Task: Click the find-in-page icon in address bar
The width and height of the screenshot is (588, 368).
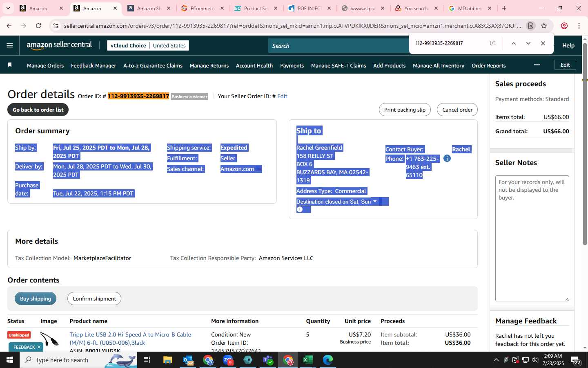Action: pyautogui.click(x=530, y=26)
